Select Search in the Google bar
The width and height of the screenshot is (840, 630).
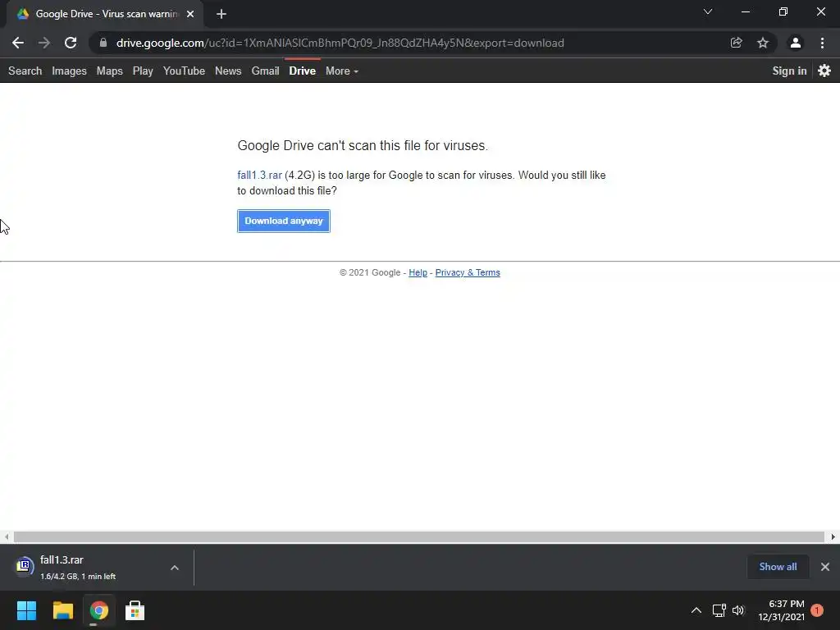(x=25, y=71)
